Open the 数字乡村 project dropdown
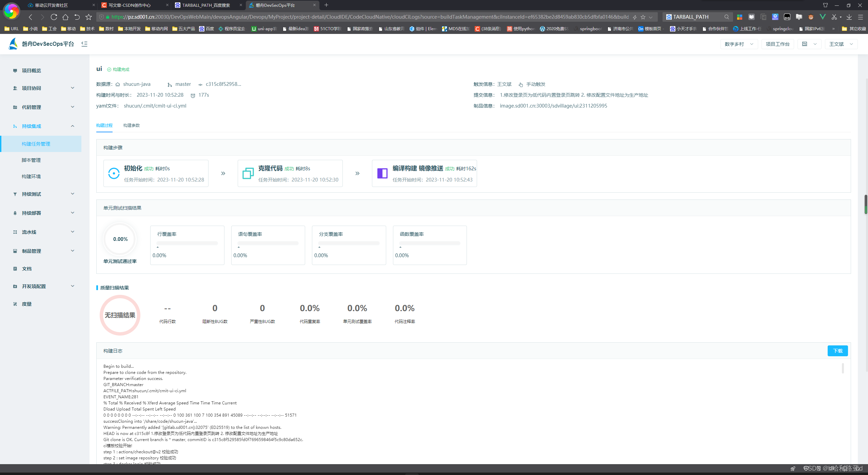The width and height of the screenshot is (868, 475). point(739,44)
